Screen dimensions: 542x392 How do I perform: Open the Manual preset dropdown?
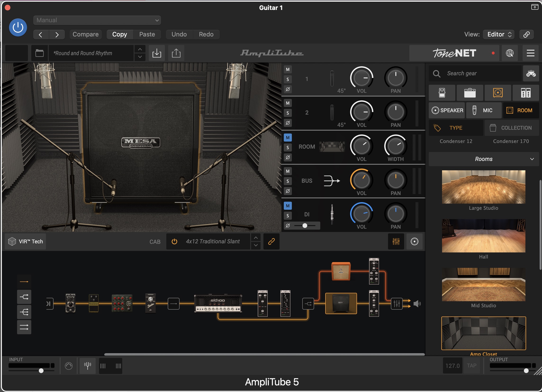[x=97, y=20]
